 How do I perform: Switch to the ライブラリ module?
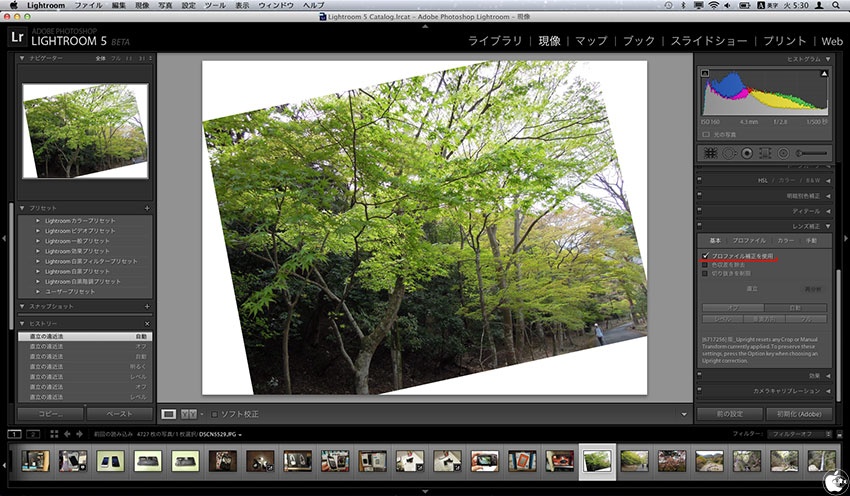pos(496,41)
